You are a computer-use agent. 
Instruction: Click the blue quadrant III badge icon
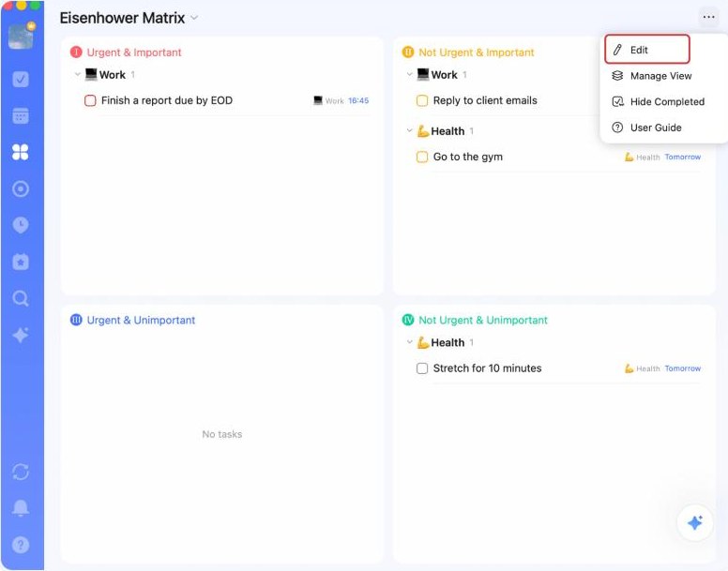(76, 320)
